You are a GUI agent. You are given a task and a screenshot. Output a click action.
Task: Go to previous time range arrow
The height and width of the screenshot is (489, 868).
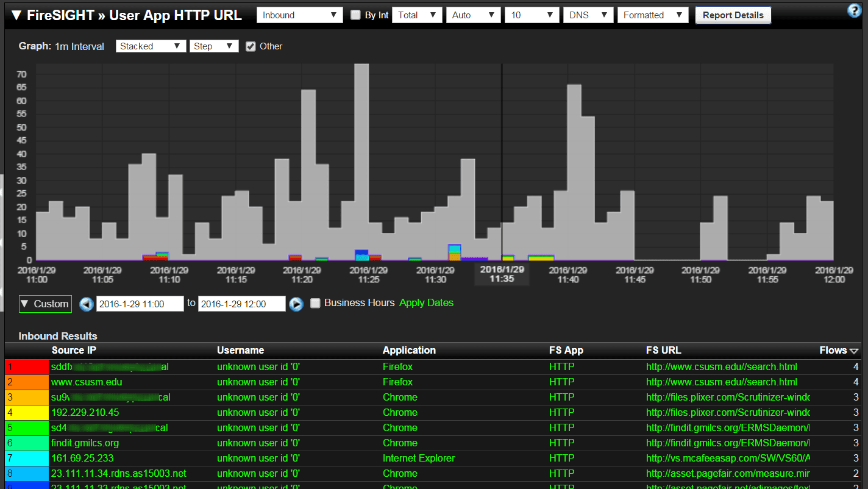(x=87, y=304)
